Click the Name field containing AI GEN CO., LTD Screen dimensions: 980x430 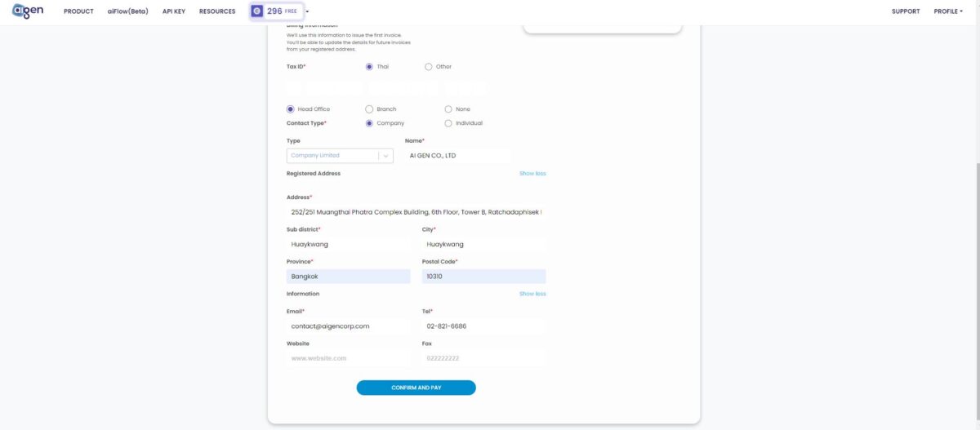coord(458,155)
